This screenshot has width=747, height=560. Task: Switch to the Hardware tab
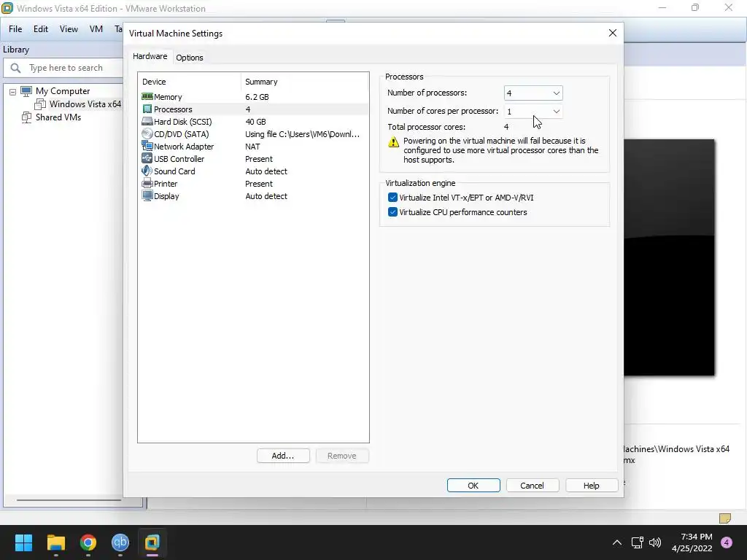pos(150,56)
